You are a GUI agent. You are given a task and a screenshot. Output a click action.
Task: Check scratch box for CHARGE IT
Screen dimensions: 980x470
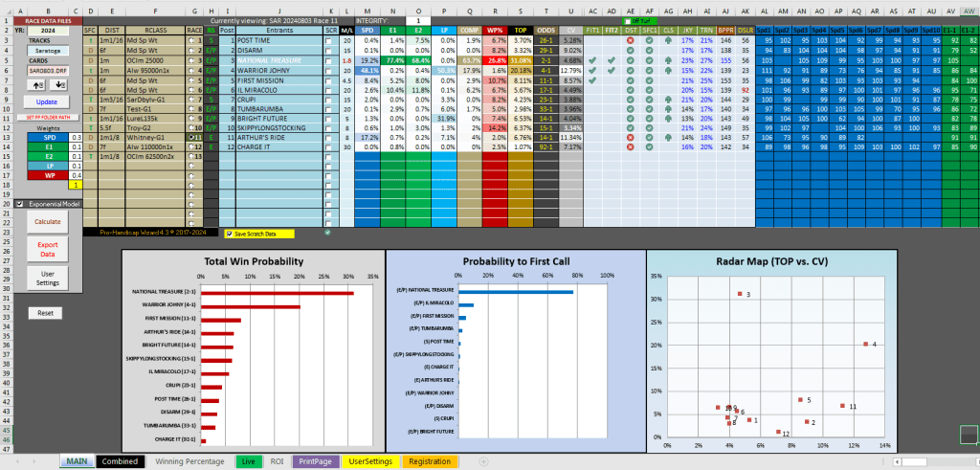[330, 146]
